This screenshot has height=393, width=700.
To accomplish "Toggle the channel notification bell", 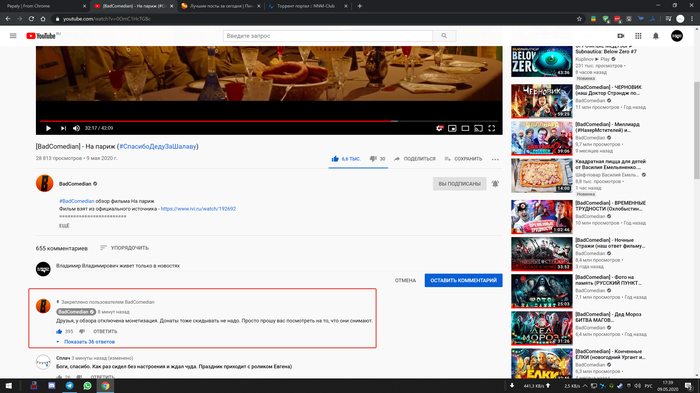I will pyautogui.click(x=495, y=184).
